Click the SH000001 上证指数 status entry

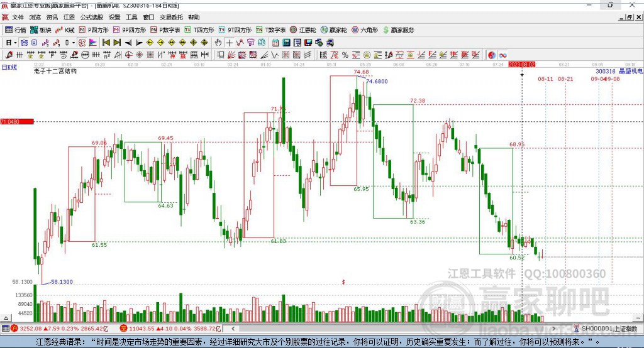coord(609,329)
